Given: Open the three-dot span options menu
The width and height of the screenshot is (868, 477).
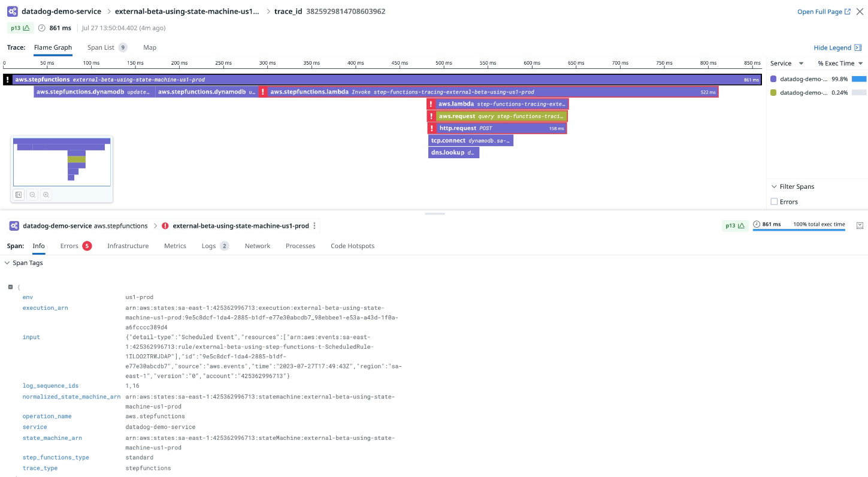Looking at the screenshot, I should click(314, 226).
